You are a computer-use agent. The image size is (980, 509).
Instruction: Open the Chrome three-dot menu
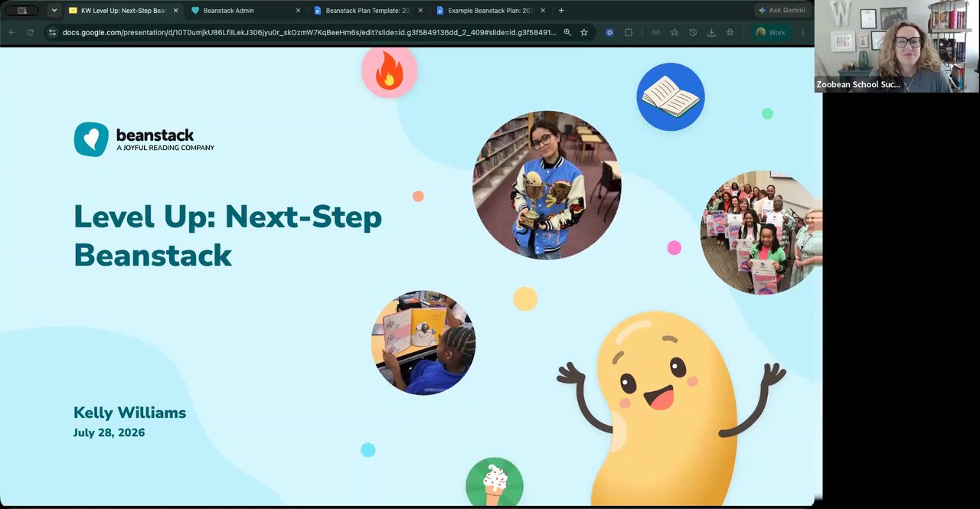click(803, 33)
